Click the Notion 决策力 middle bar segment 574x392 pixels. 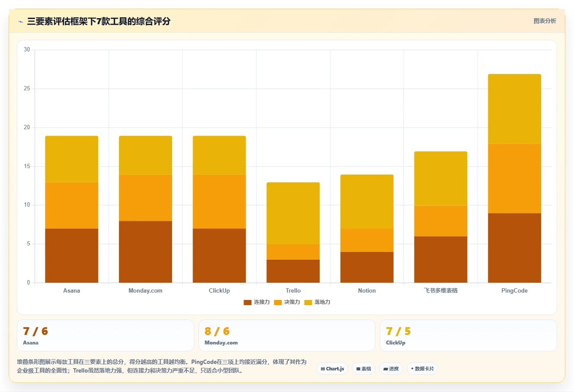367,240
